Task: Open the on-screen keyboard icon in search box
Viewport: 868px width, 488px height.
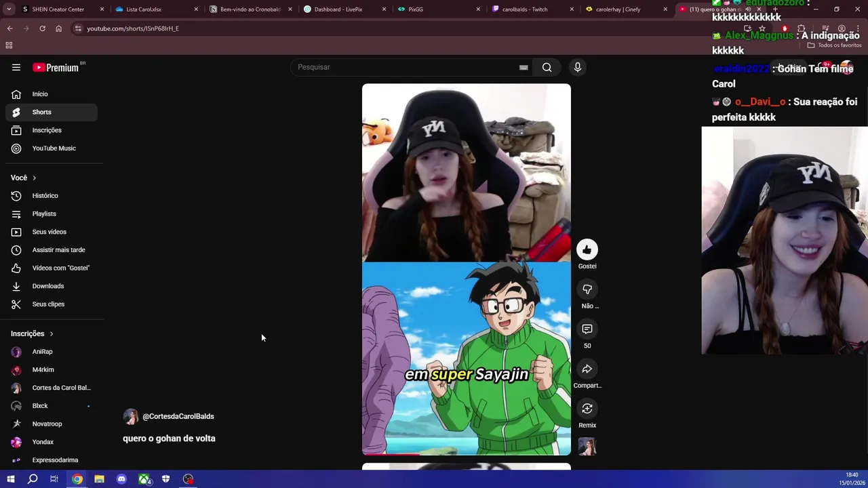Action: click(524, 67)
